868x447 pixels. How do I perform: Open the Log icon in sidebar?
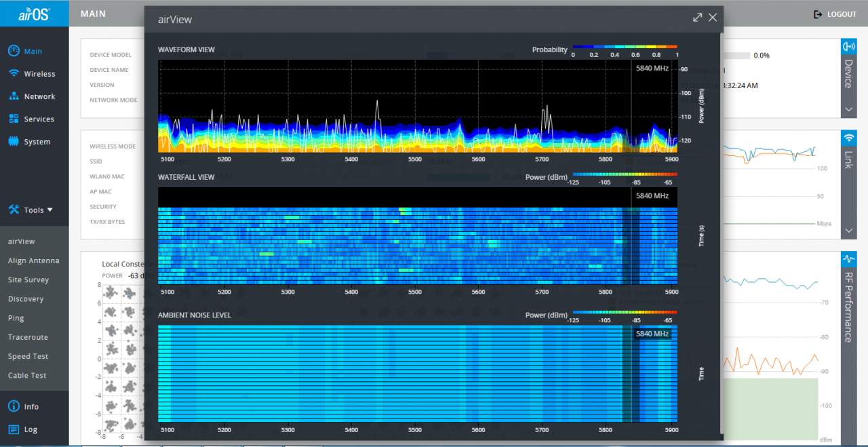pyautogui.click(x=14, y=429)
